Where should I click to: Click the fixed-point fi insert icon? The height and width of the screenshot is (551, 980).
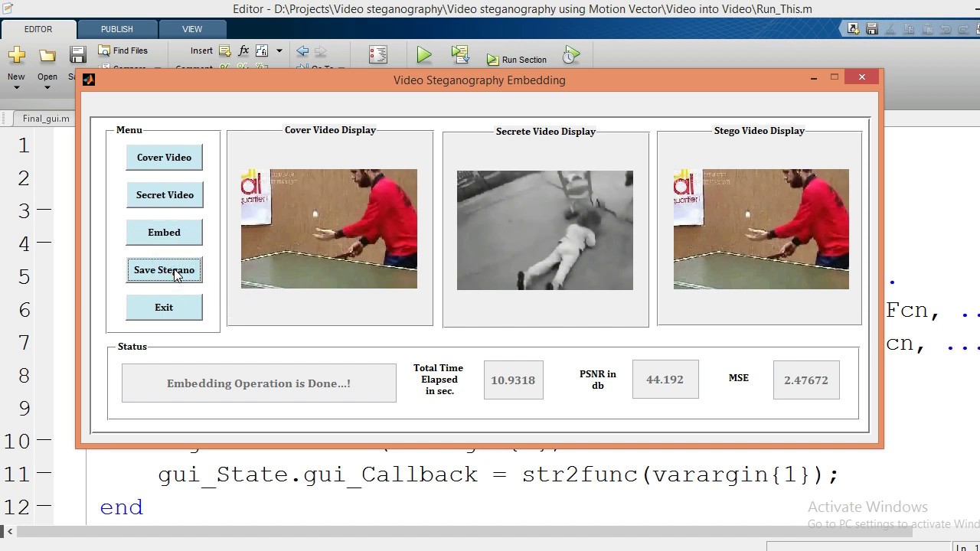coord(262,51)
